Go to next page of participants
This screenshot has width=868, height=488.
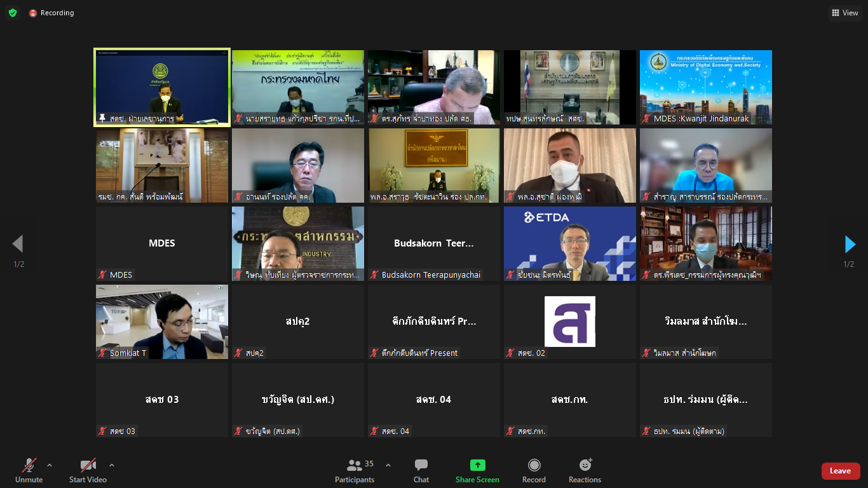click(x=850, y=244)
